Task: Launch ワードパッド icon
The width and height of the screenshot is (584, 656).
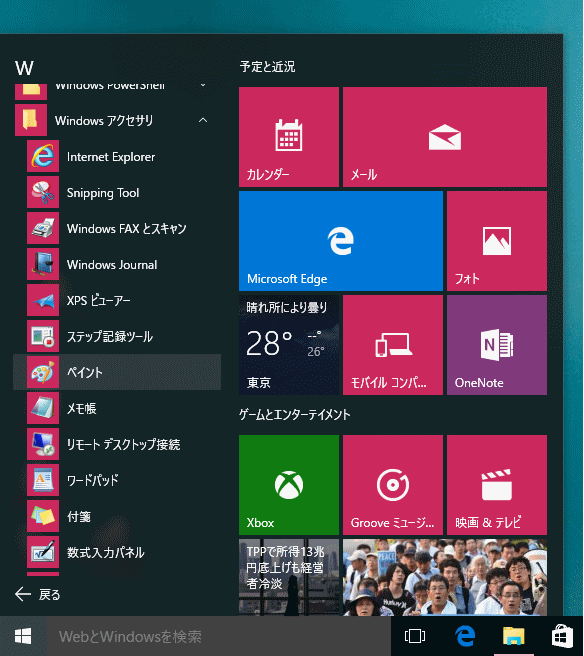Action: point(43,480)
